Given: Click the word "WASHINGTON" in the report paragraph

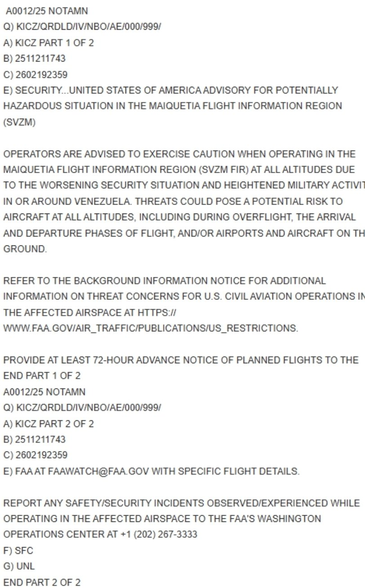Looking at the screenshot, I should click(289, 519).
